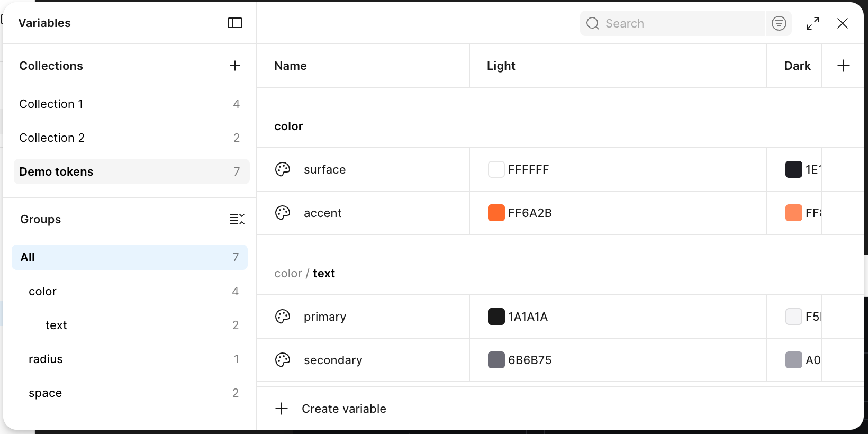Collapse all groups icon next to Groups
The height and width of the screenshot is (434, 868).
coord(237,219)
